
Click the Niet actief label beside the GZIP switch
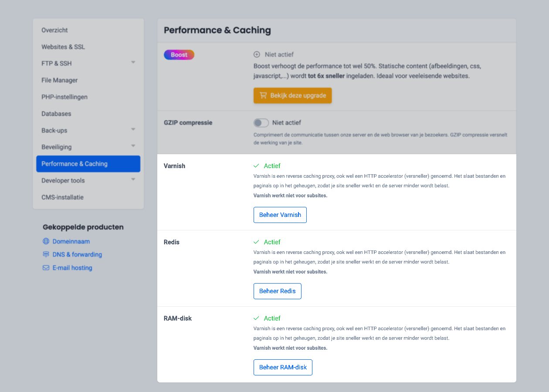pyautogui.click(x=287, y=123)
